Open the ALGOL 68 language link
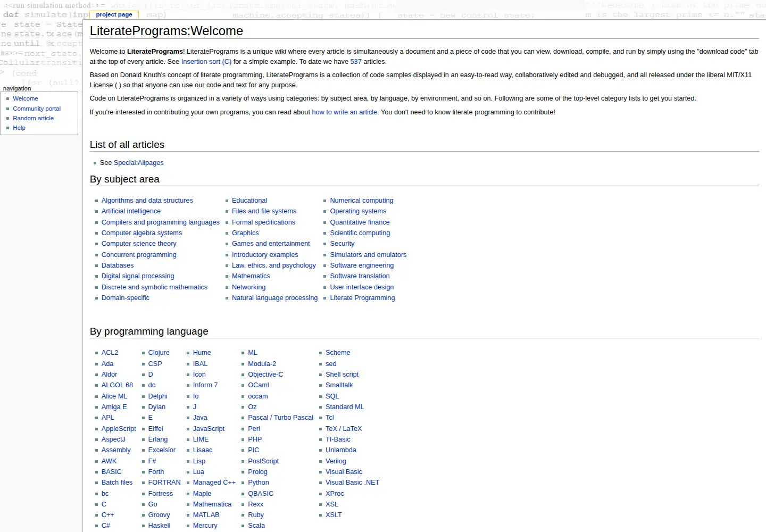 coord(117,385)
